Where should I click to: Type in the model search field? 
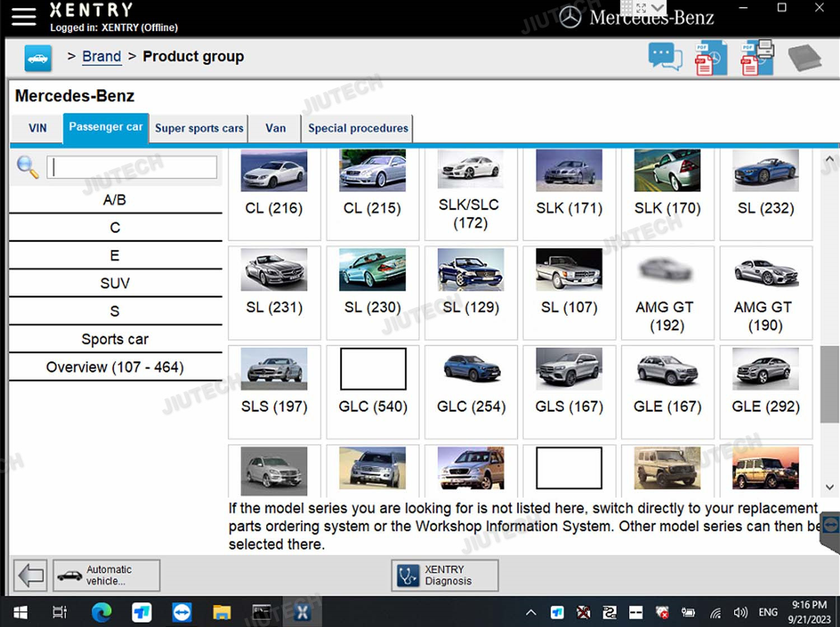[132, 167]
